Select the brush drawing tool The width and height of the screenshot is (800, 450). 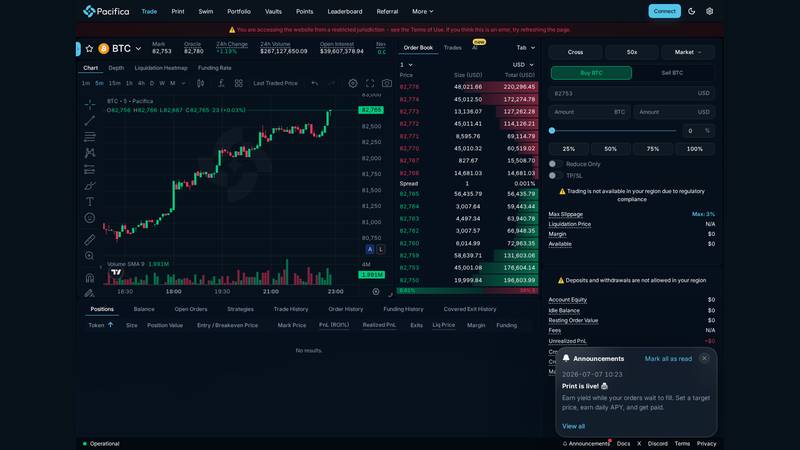click(x=90, y=185)
